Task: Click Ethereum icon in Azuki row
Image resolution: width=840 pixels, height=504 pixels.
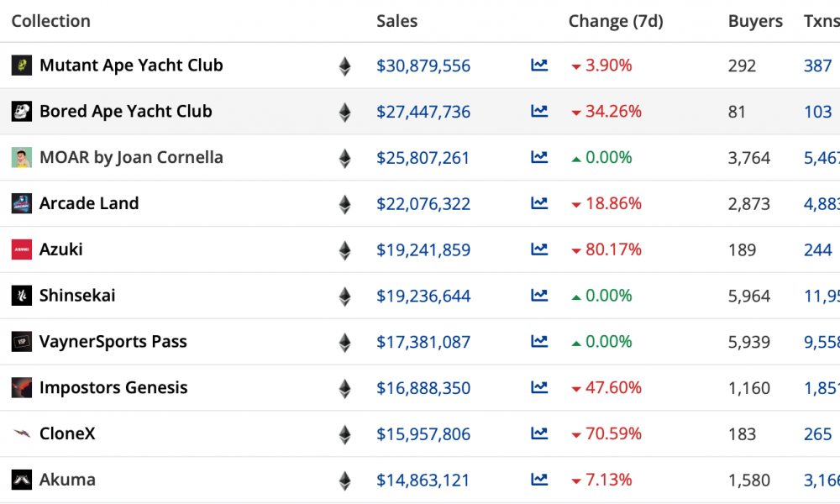Action: [x=345, y=250]
